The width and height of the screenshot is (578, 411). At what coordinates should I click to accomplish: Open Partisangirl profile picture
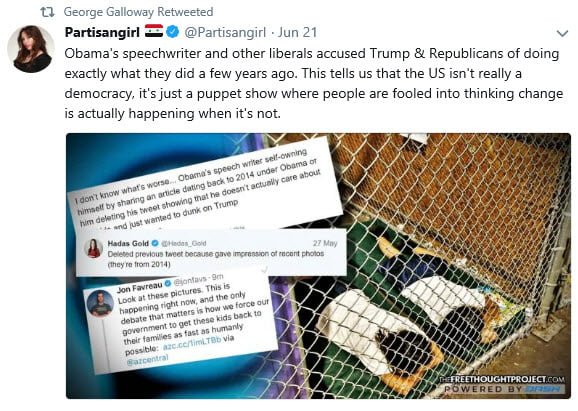click(31, 49)
